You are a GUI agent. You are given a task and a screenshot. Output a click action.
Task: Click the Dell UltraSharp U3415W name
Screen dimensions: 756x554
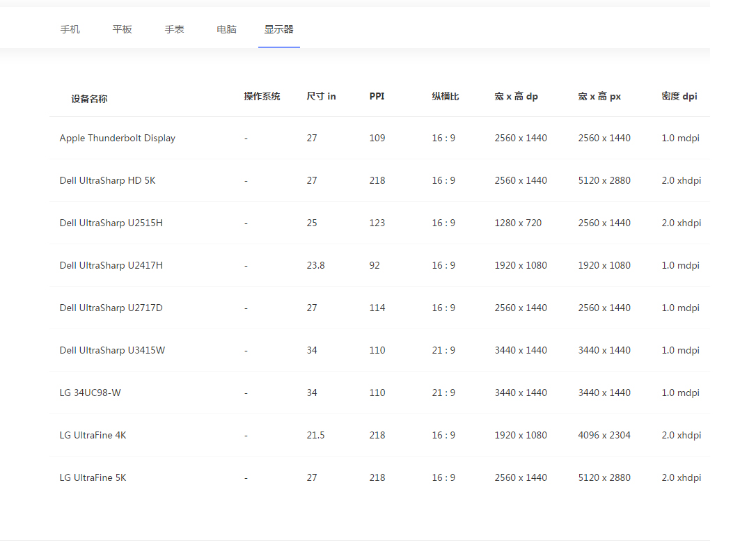[x=113, y=350]
